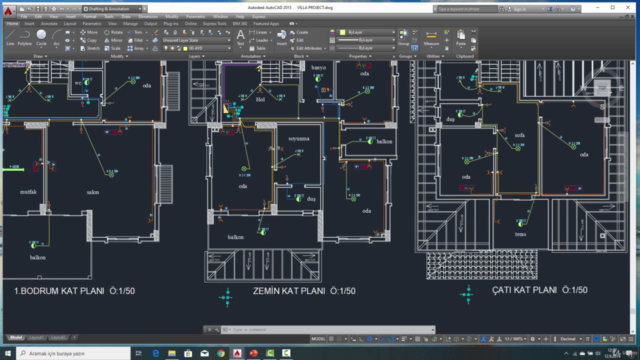This screenshot has height=360, width=640.
Task: Click the Linear dimension tool
Action: pos(258,32)
